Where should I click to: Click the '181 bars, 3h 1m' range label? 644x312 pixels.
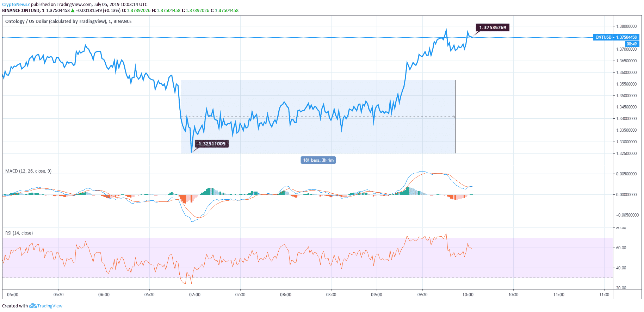point(318,160)
